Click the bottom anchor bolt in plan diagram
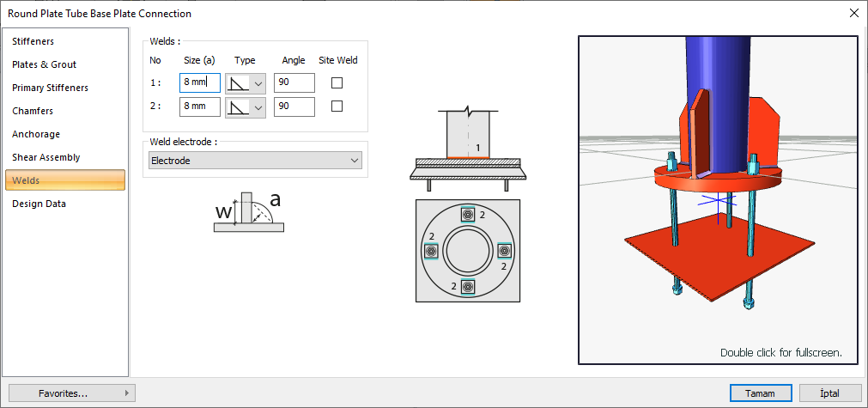Image resolution: width=868 pixels, height=408 pixels. coord(467,287)
